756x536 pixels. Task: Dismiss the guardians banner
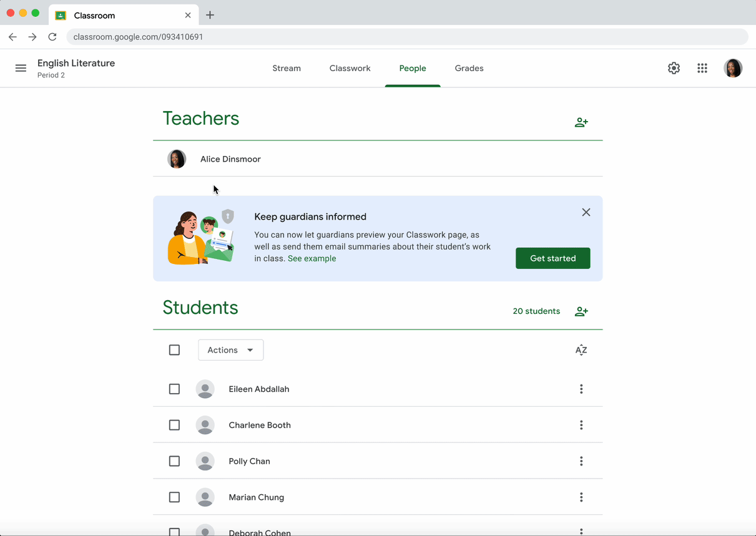[x=586, y=212]
